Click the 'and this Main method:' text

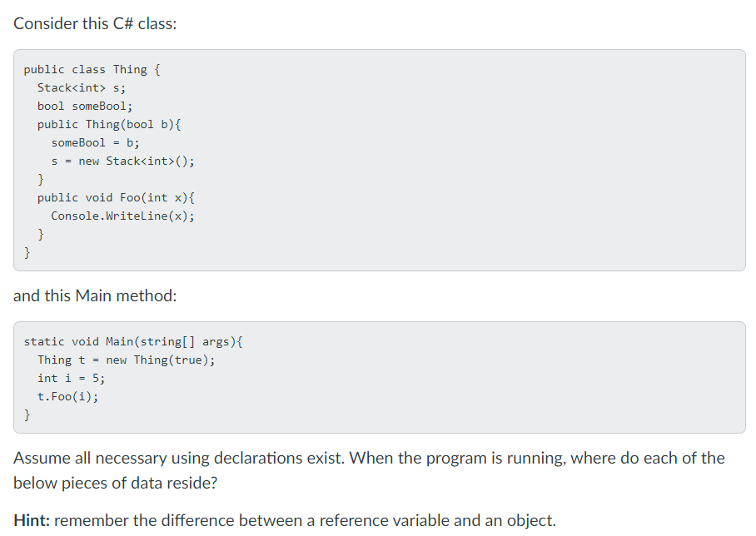pos(95,295)
